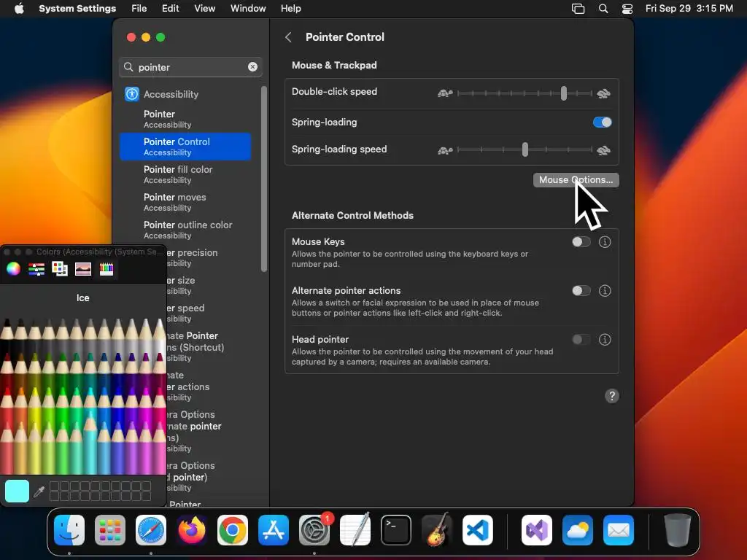
Task: Launch Google Chrome from the Dock
Action: pyautogui.click(x=233, y=530)
